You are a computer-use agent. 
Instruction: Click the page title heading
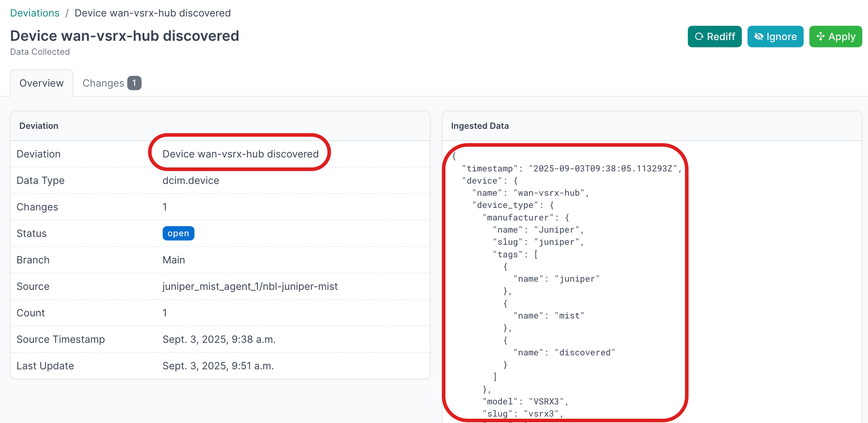tap(124, 36)
